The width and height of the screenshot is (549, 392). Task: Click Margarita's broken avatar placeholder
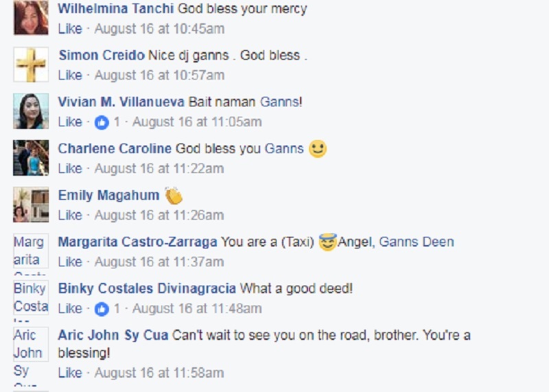click(31, 251)
